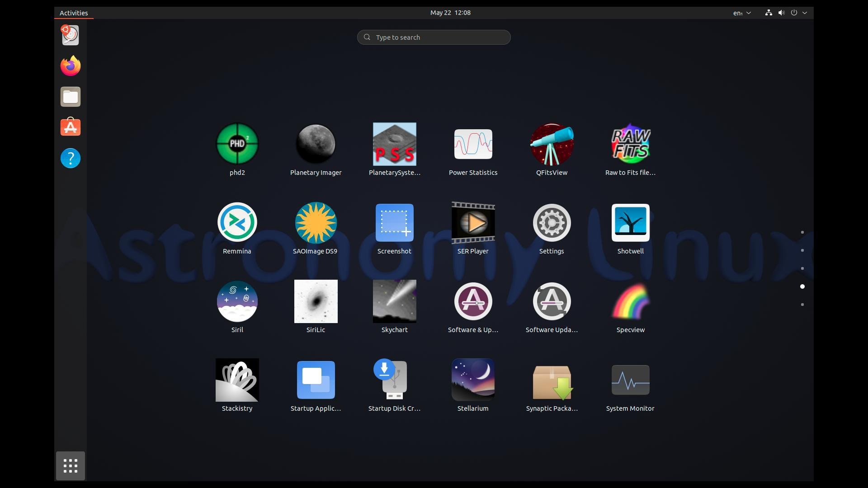Screen dimensions: 868x488
Task: Toggle the Show Applications grid button
Action: [71, 466]
